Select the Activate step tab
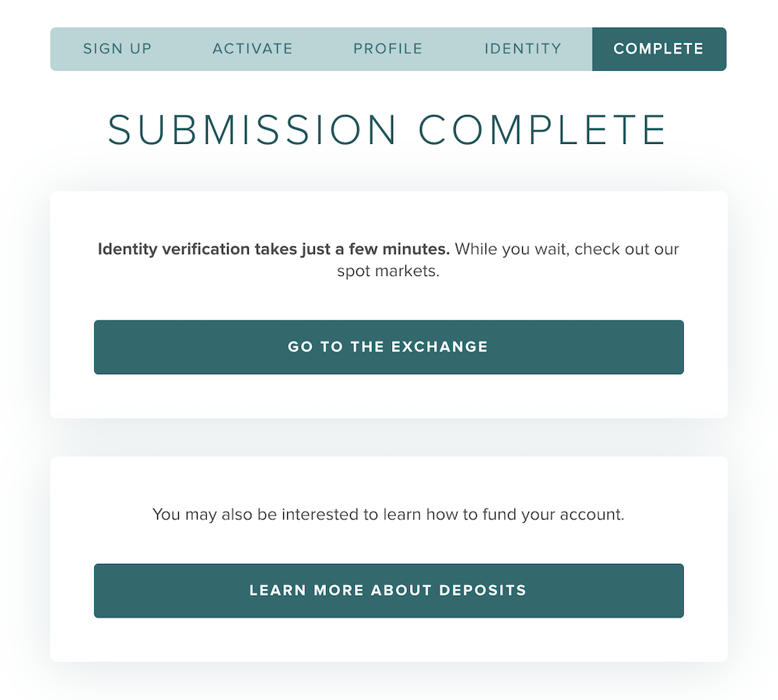Viewport: 778px width, 700px height. tap(253, 49)
